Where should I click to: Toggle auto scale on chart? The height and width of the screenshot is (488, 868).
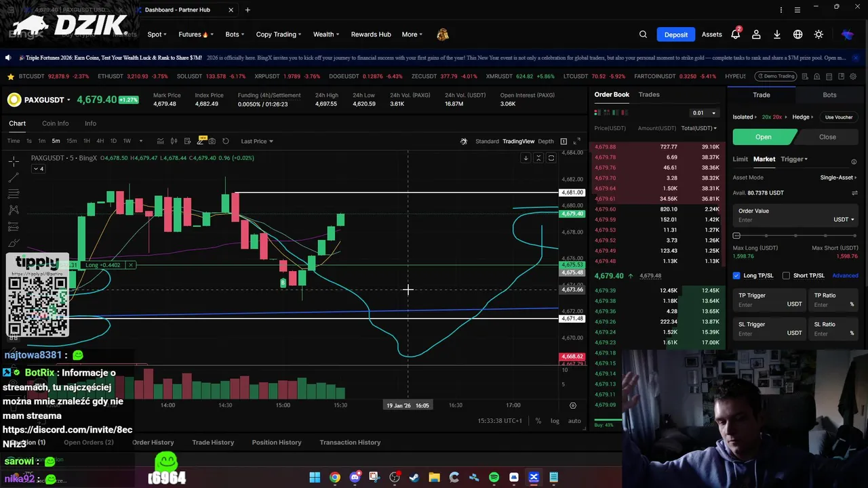tap(574, 421)
